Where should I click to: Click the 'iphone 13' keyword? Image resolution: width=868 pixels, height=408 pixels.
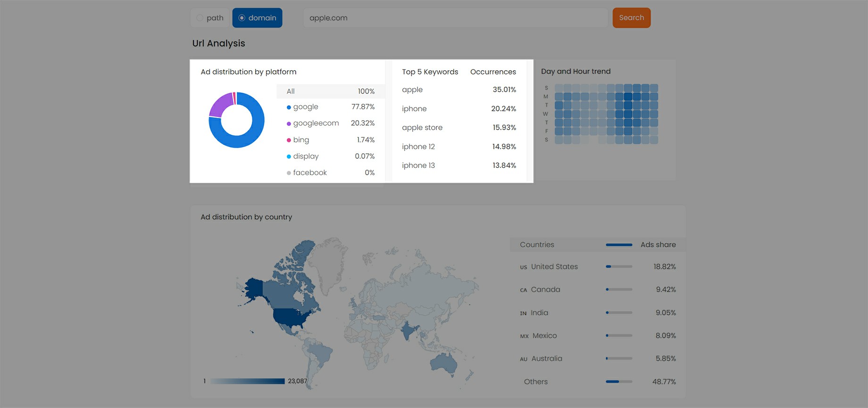pyautogui.click(x=418, y=166)
